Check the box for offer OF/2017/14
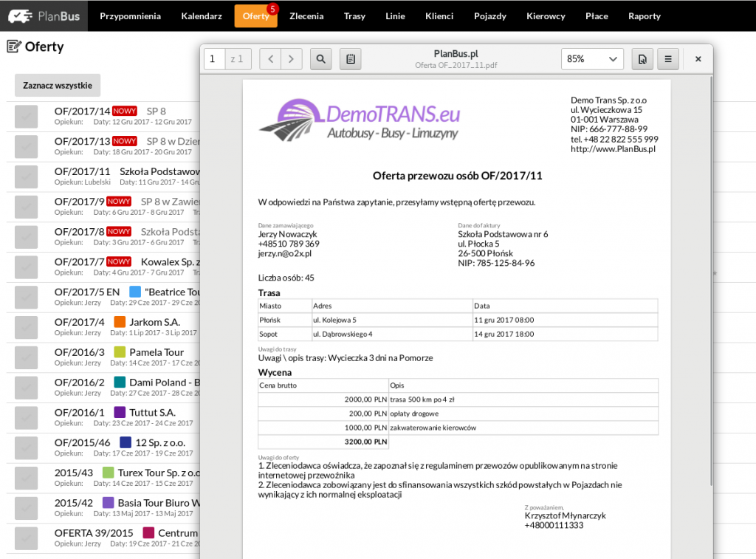This screenshot has width=756, height=559. (27, 117)
